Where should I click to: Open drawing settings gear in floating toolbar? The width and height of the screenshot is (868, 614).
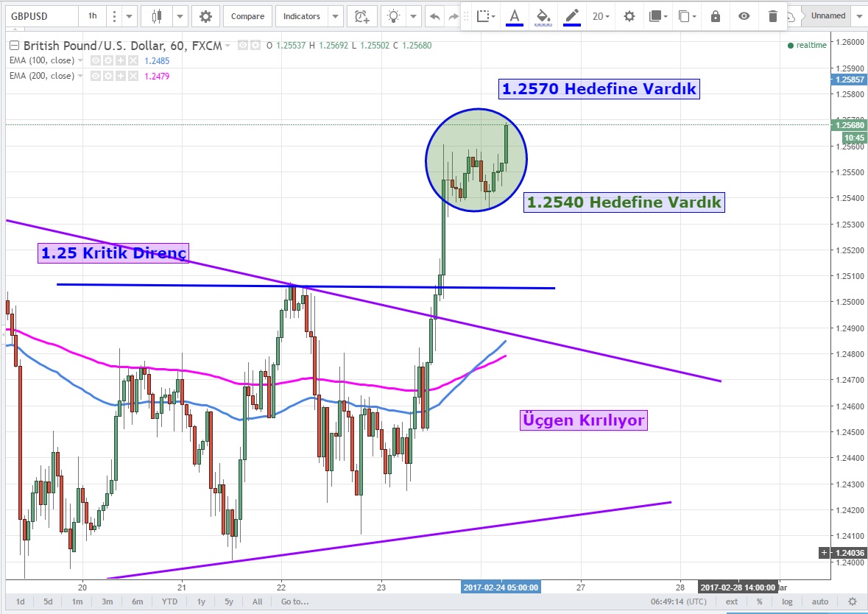[x=629, y=16]
